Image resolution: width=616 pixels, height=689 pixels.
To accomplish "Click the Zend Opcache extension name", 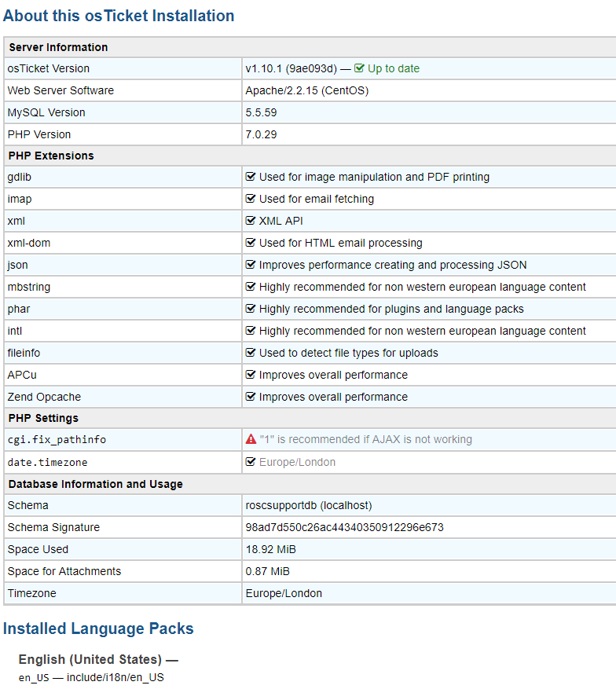I will tap(44, 397).
